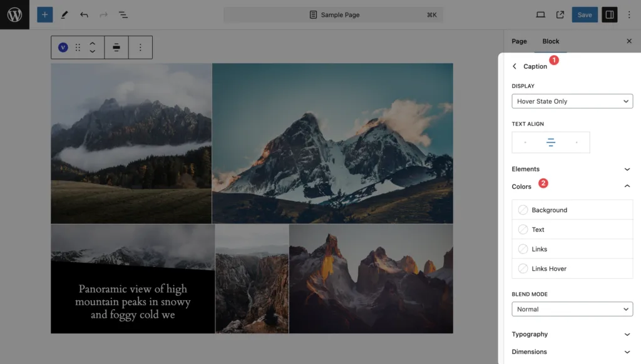Align caption text left
641x364 pixels.
pyautogui.click(x=525, y=142)
